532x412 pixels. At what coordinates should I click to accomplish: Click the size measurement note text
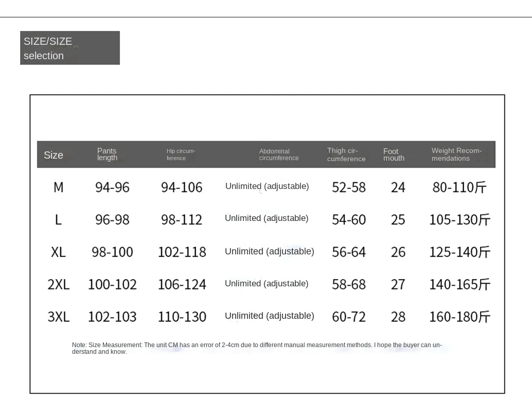257,348
